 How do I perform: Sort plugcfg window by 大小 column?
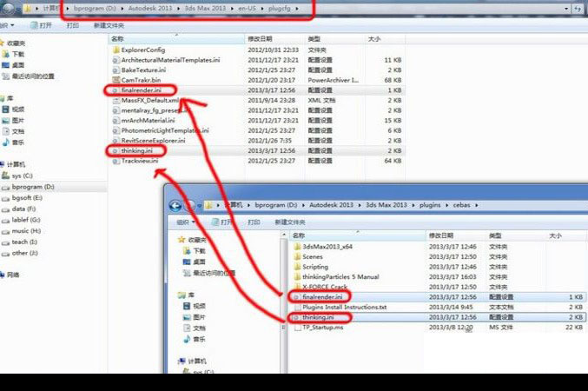click(385, 39)
